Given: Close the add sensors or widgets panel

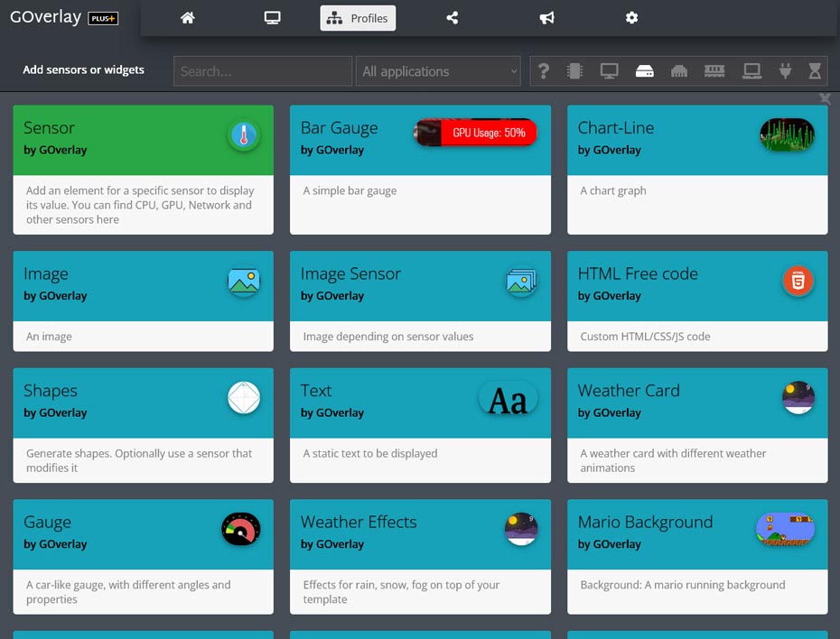Looking at the screenshot, I should [824, 98].
